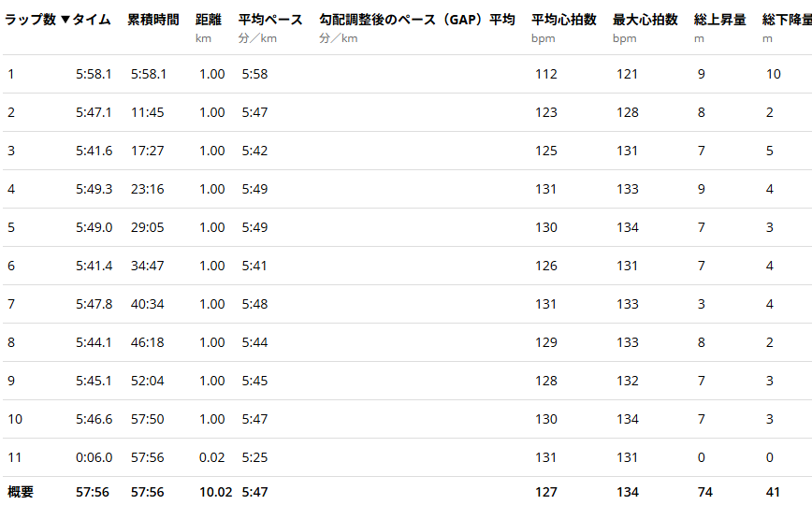Image resolution: width=812 pixels, height=505 pixels.
Task: Click lap 3 time value 5:41.6
Action: pyautogui.click(x=94, y=151)
